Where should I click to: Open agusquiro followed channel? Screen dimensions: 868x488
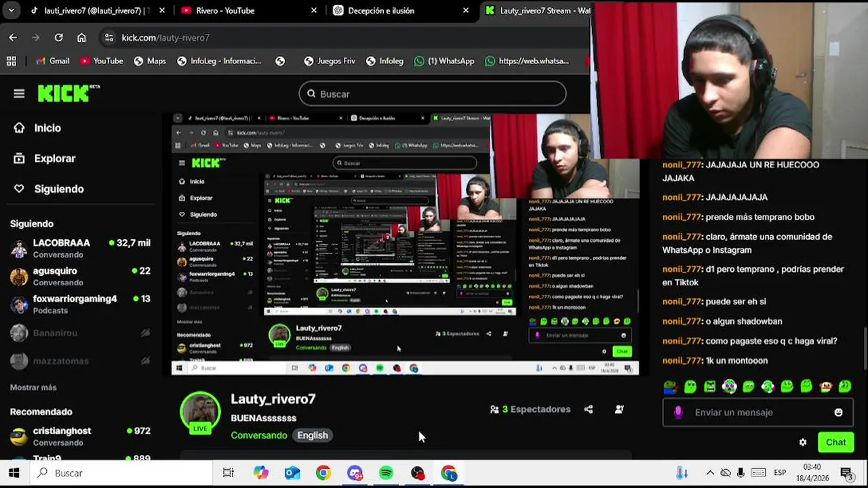[80, 276]
